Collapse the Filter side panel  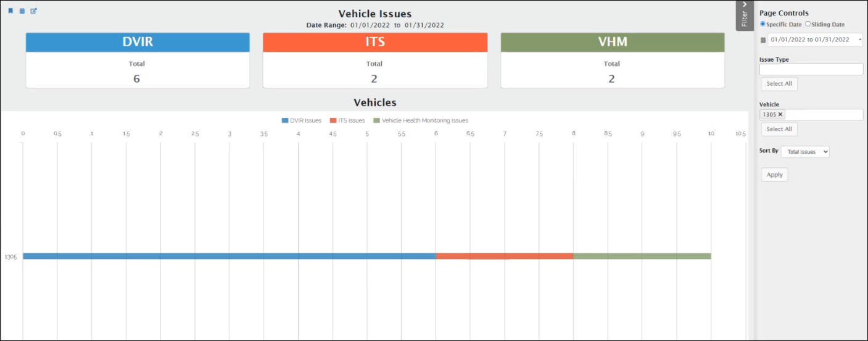pos(745,15)
